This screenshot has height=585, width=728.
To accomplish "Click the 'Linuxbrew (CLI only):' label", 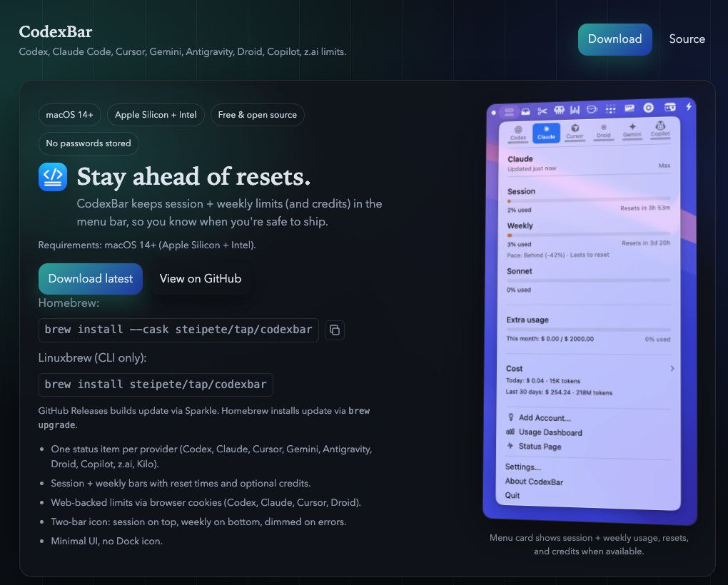I will point(92,357).
